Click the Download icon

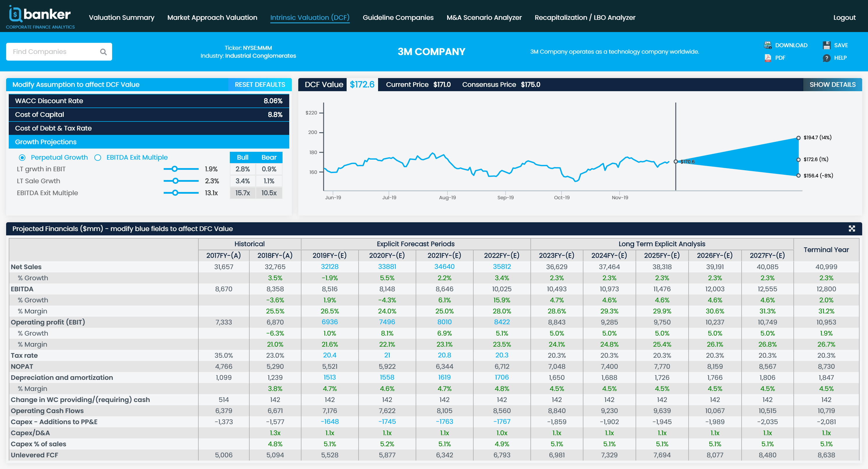click(768, 45)
